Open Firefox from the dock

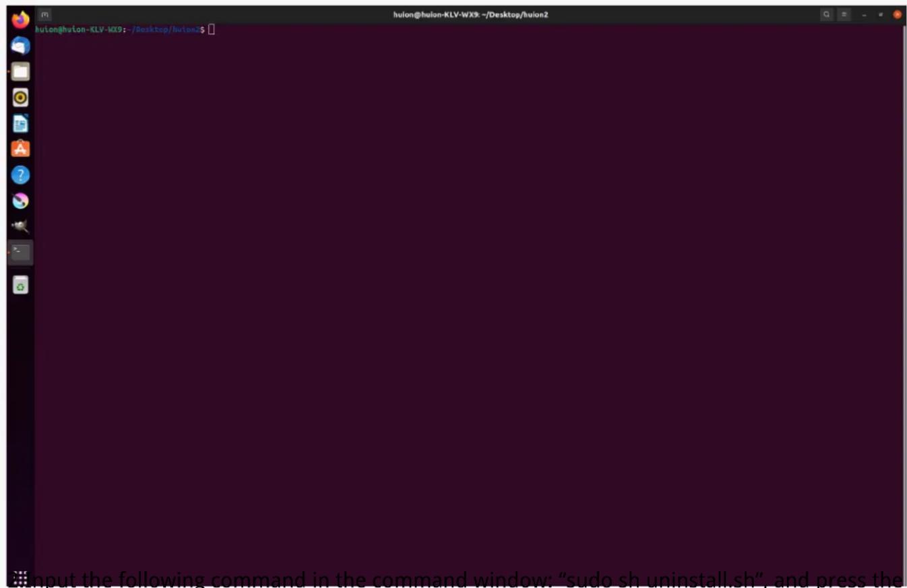coord(21,20)
